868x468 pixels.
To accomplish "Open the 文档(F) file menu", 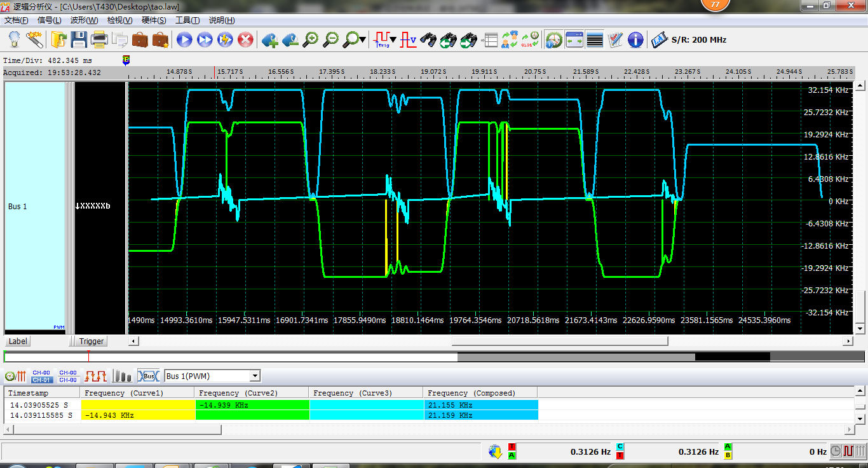I will [16, 20].
